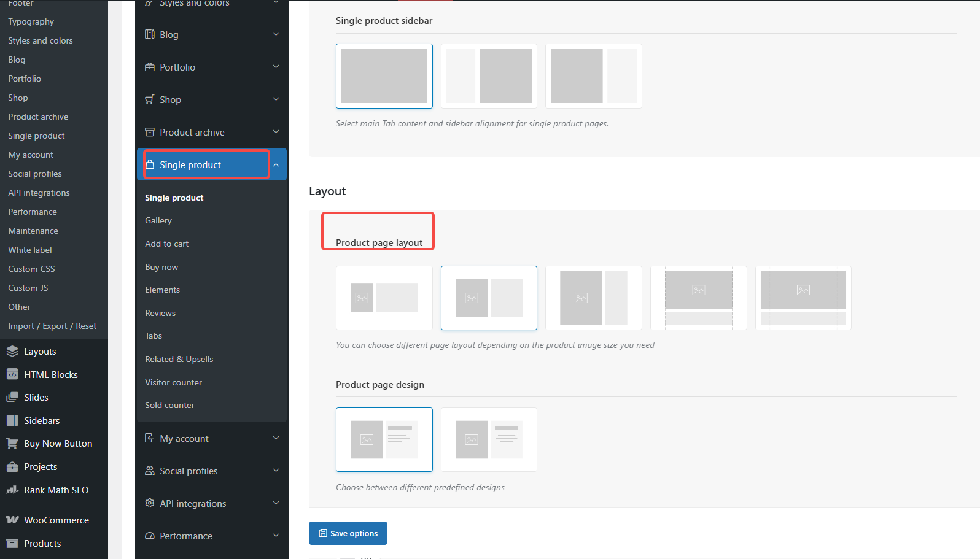Open the Gallery submenu item
This screenshot has height=559, width=980.
click(x=158, y=221)
